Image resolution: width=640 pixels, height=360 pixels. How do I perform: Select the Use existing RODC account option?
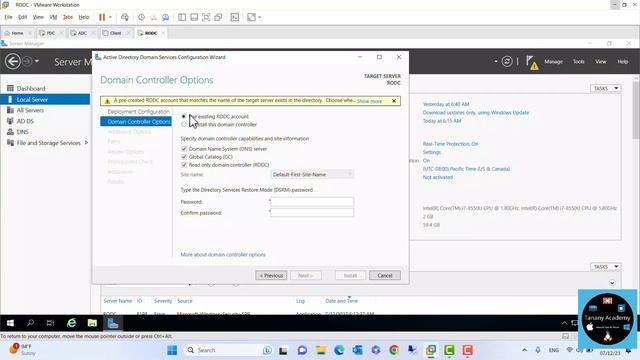pos(184,116)
